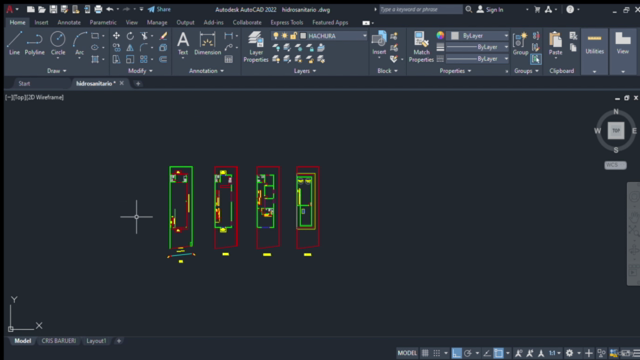Click the ByLayer color box swatch
Screen dimensions: 640x360
point(455,36)
